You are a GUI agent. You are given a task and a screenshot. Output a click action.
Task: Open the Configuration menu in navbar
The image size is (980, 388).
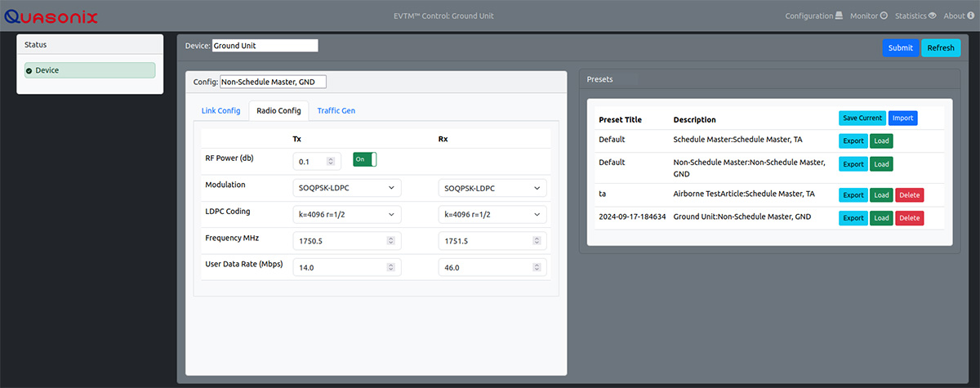tap(814, 16)
